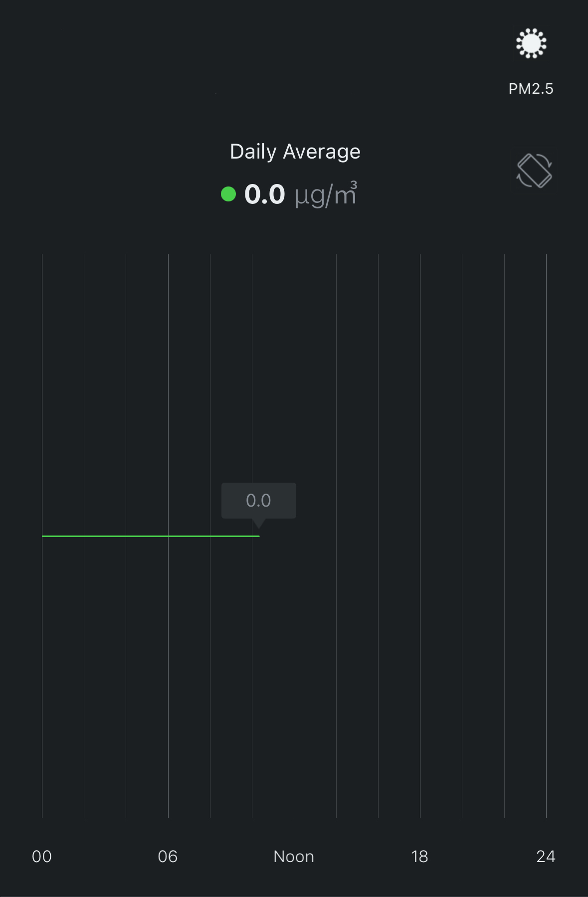Tap the tooltip's pointer arrow on chart
Image resolution: width=588 pixels, height=897 pixels.
click(259, 524)
